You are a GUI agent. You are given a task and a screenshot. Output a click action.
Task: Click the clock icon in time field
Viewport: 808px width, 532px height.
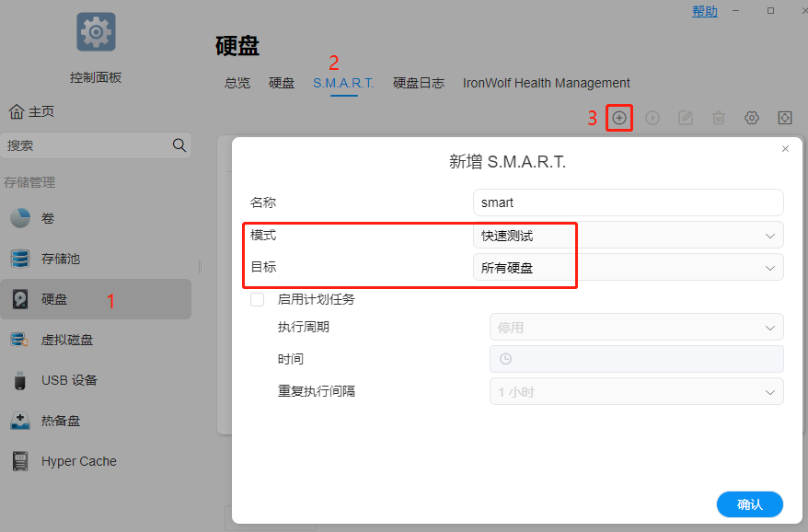click(x=505, y=359)
